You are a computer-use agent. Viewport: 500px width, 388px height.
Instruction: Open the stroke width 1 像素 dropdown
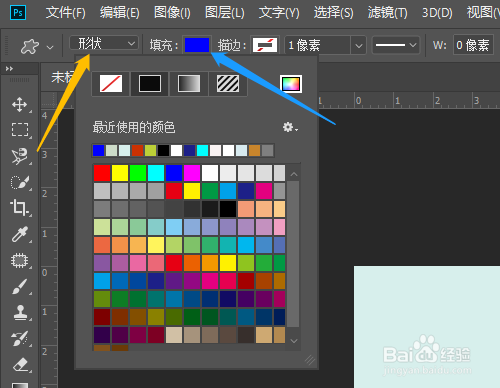tap(359, 45)
